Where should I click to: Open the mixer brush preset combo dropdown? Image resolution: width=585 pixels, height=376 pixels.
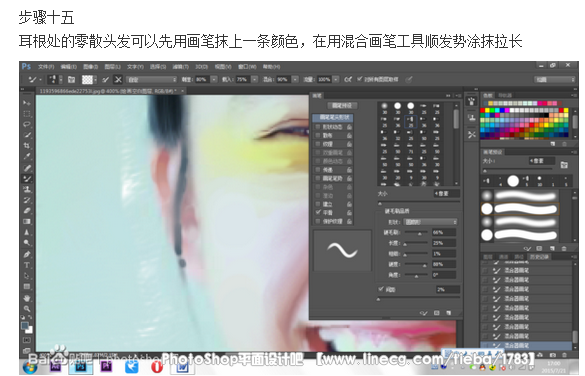[151, 79]
